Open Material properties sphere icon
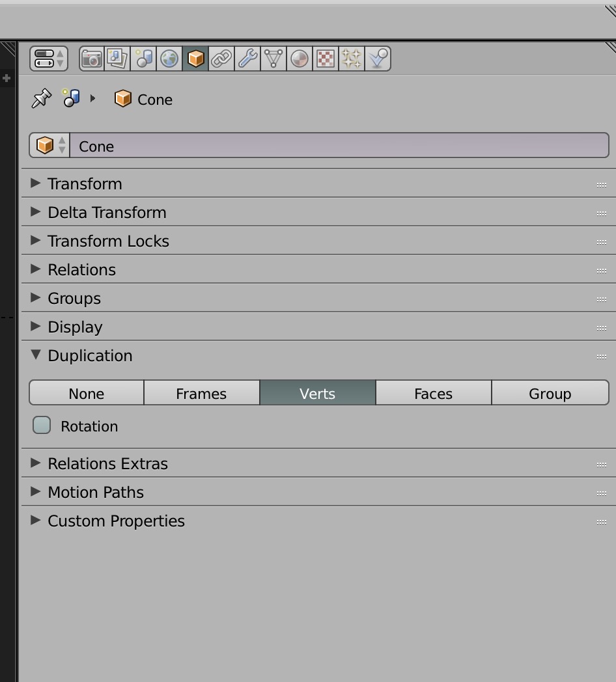 tap(300, 59)
